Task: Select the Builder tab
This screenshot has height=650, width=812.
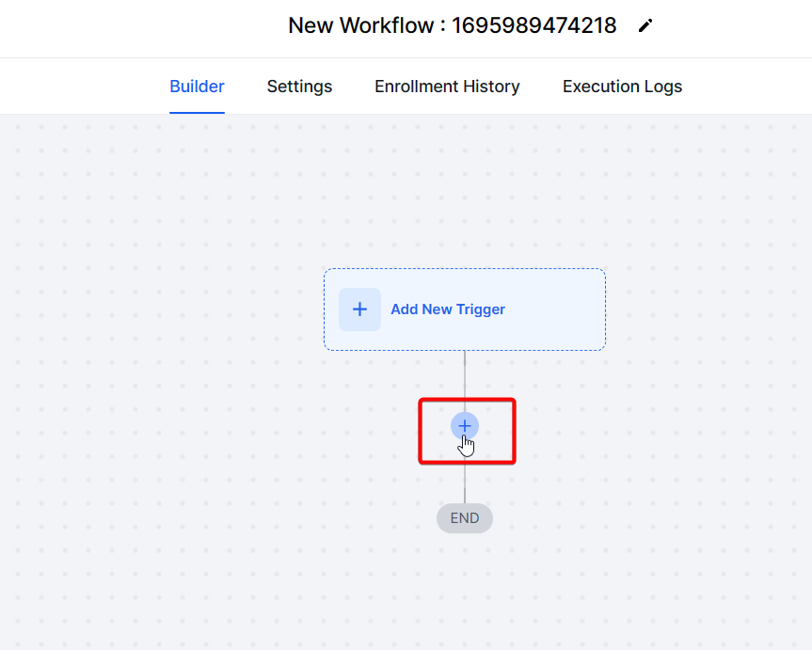Action: coord(197,86)
